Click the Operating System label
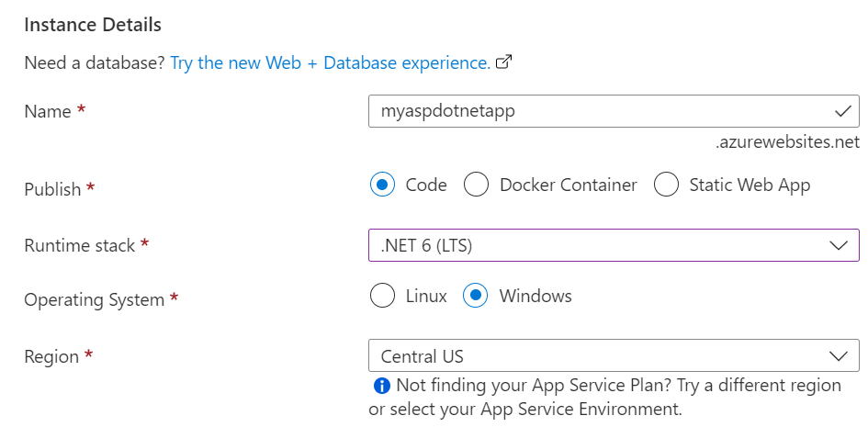Screen dimensions: 868x427 pos(94,300)
